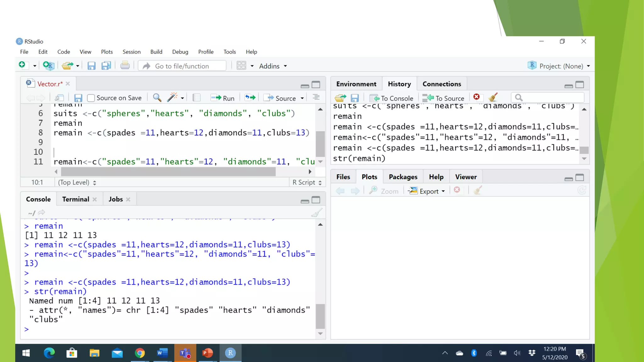The height and width of the screenshot is (362, 644).
Task: Click the To Source button
Action: (x=443, y=98)
